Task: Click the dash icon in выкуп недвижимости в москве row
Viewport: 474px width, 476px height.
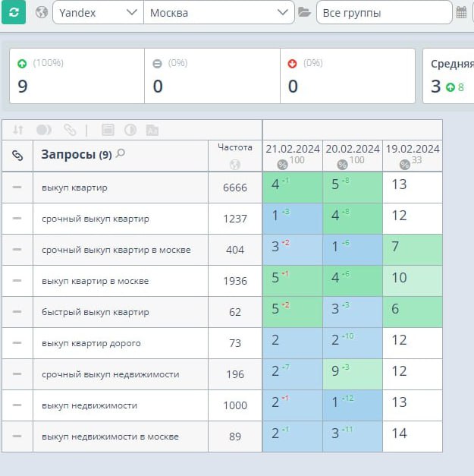Action: [17, 437]
